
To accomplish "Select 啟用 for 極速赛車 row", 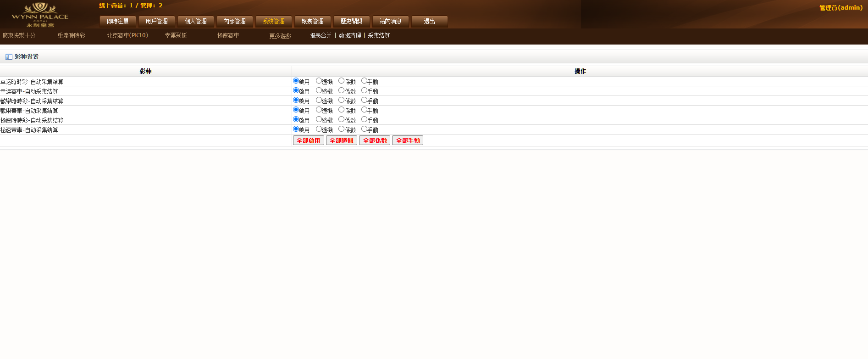I will click(x=296, y=129).
